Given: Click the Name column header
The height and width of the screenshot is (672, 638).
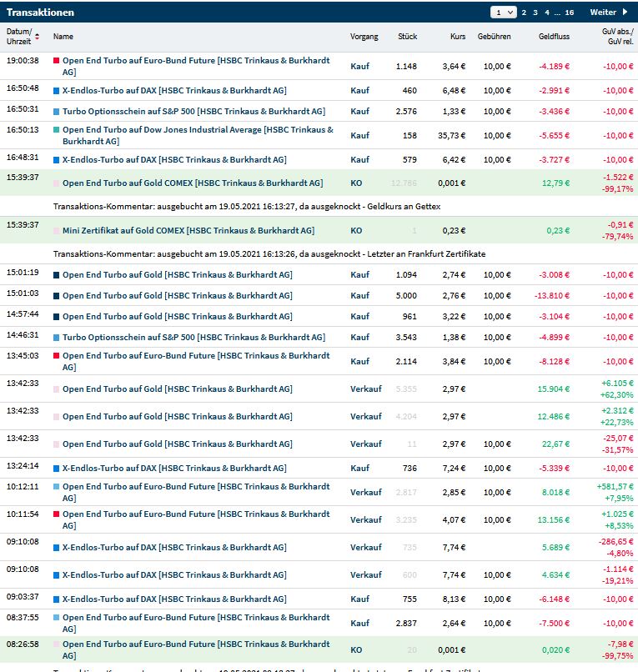Looking at the screenshot, I should (63, 37).
